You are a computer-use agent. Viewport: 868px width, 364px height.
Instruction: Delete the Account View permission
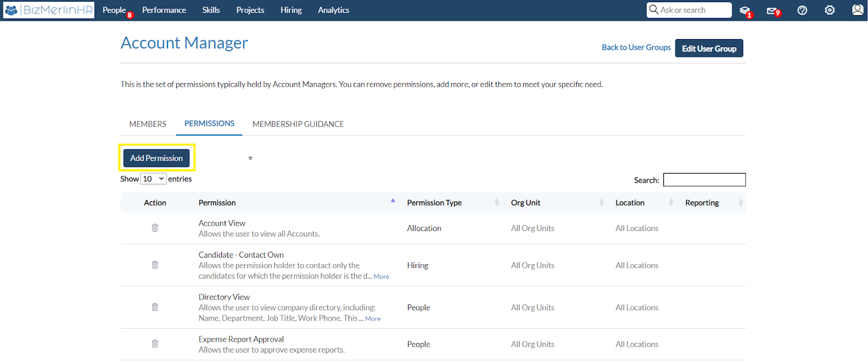155,228
